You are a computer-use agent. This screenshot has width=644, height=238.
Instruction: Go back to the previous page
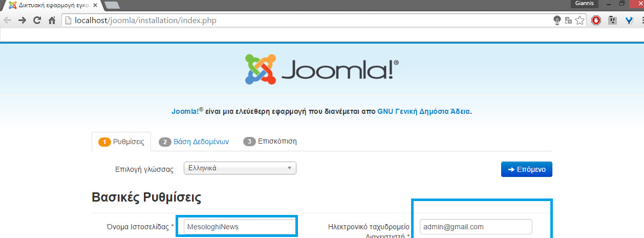pos(7,21)
